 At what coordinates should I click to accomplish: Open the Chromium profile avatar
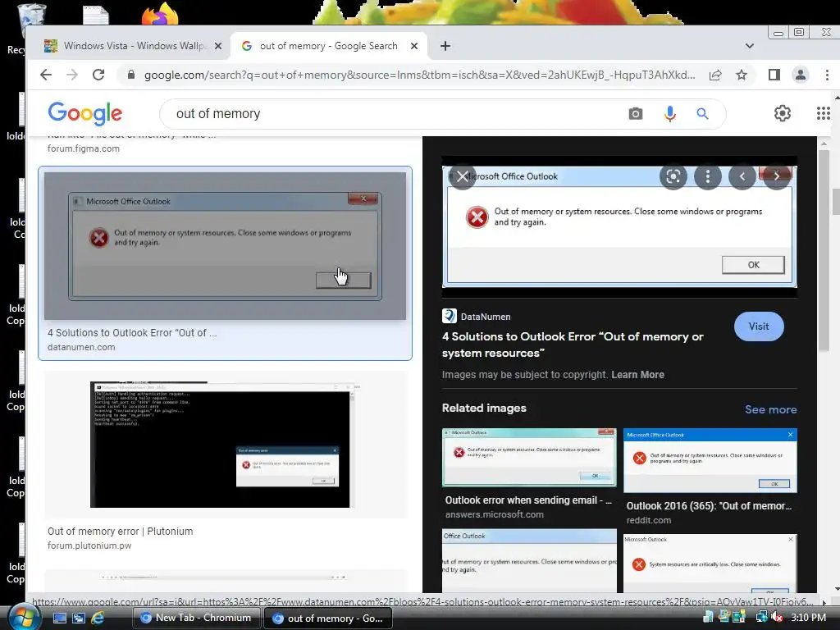click(x=801, y=75)
